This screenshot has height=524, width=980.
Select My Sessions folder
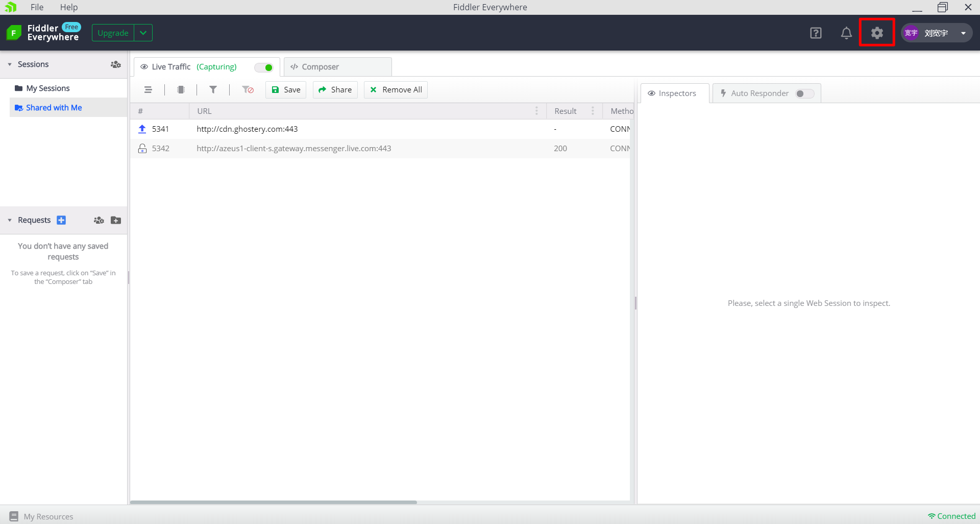coord(48,88)
